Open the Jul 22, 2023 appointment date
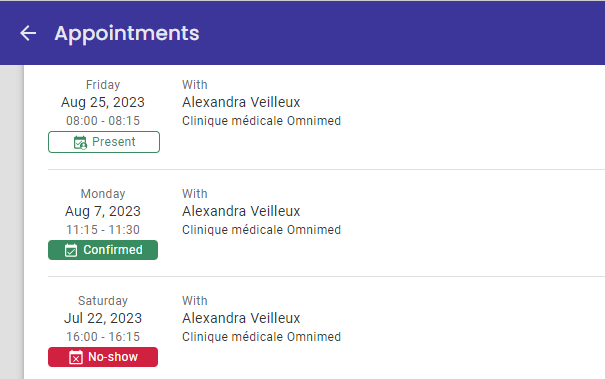Viewport: 605px width, 379px height. (103, 318)
